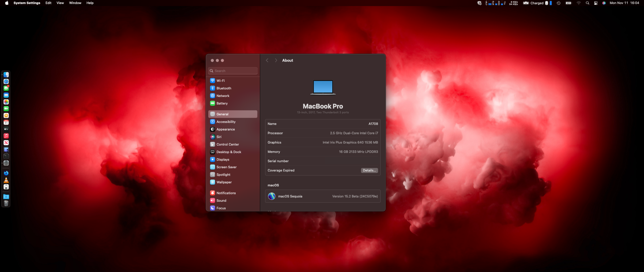Click the date and time in menu bar
The image size is (644, 272).
(x=624, y=3)
